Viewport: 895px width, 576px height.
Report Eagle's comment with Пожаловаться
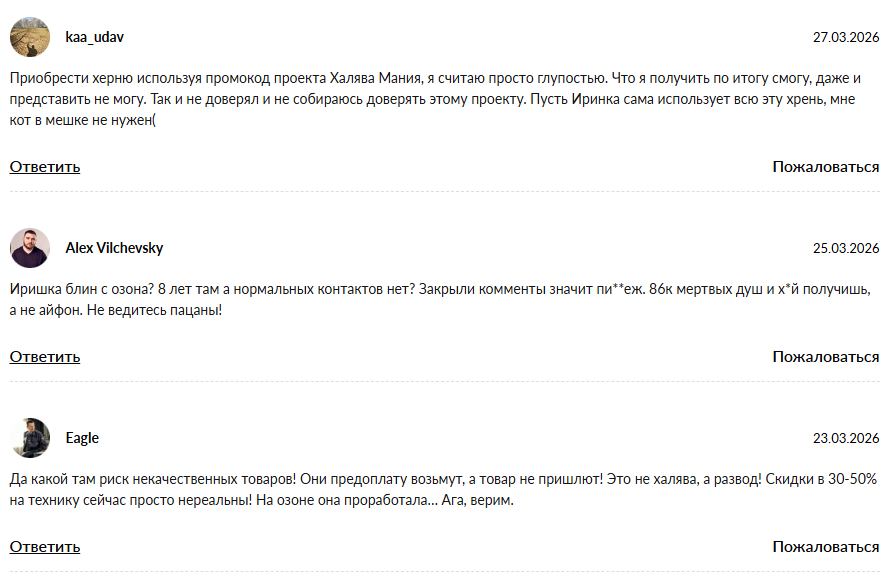[824, 548]
